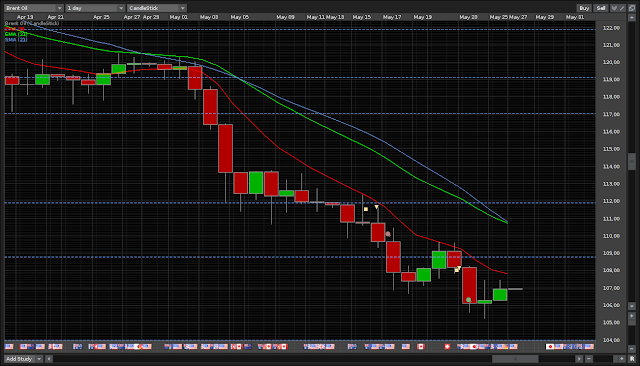Open the 1 day timeframe dropdown
The height and width of the screenshot is (366, 640).
95,8
